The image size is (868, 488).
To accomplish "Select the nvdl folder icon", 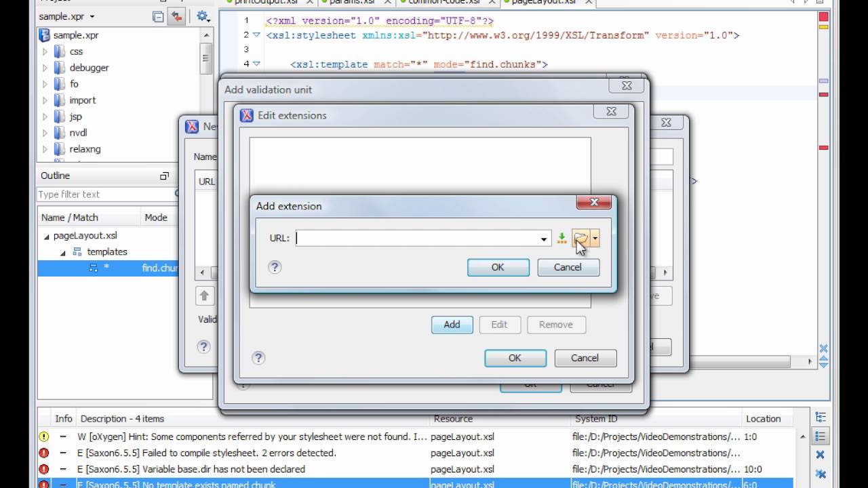I will point(60,133).
